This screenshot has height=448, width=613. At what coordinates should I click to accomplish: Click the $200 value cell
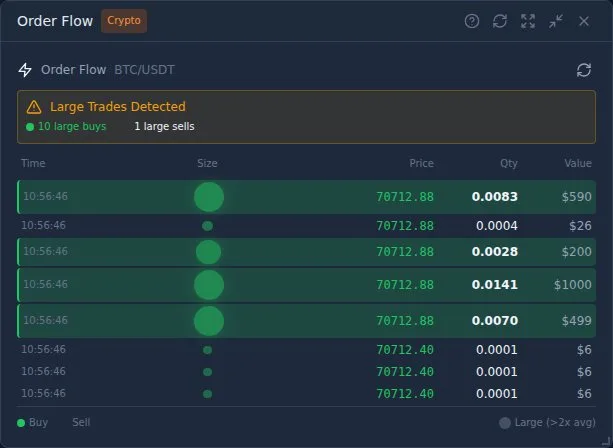tap(577, 252)
